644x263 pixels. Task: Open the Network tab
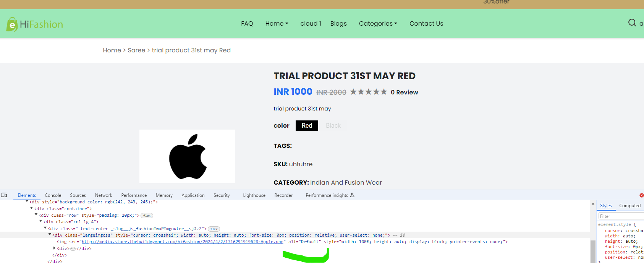(104, 195)
